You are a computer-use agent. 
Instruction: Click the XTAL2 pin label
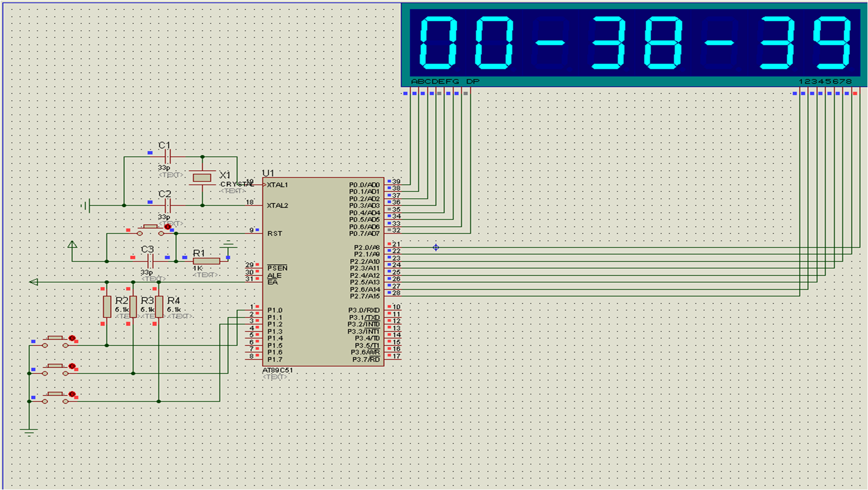click(x=278, y=205)
